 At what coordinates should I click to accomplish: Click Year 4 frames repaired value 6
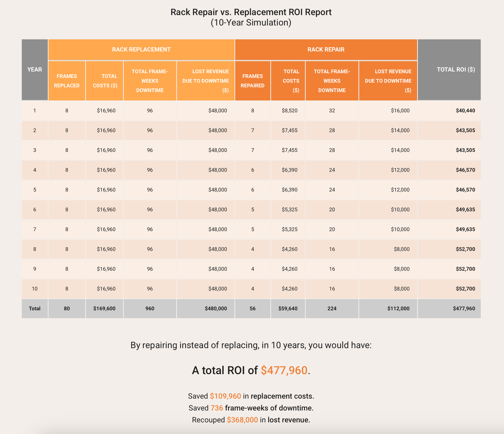point(252,170)
